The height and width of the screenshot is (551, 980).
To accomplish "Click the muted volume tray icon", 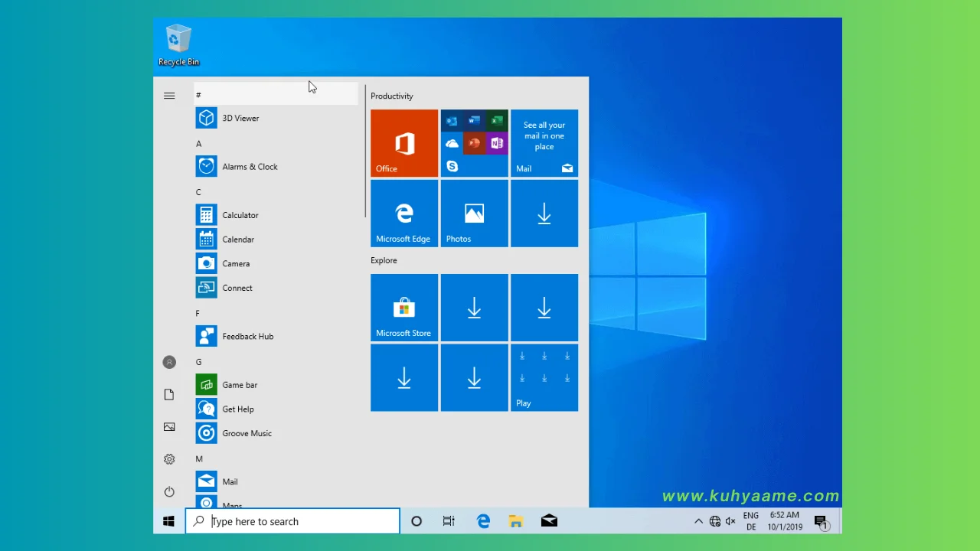I will (x=730, y=521).
